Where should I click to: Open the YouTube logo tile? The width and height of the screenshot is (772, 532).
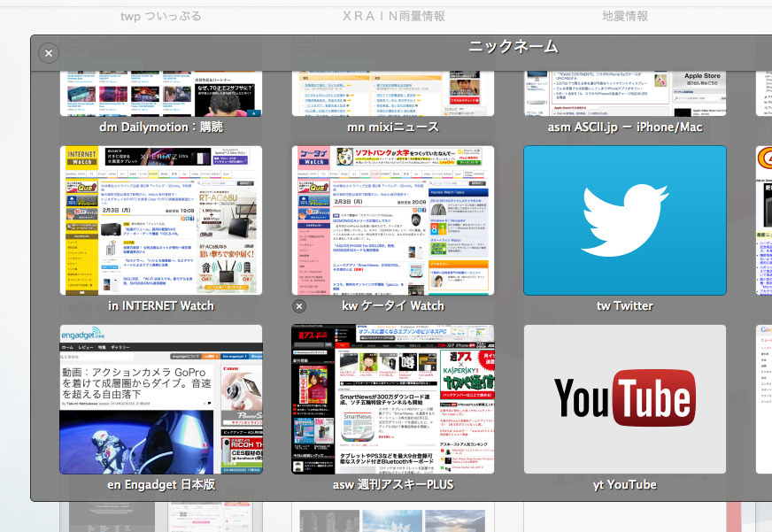coord(625,399)
